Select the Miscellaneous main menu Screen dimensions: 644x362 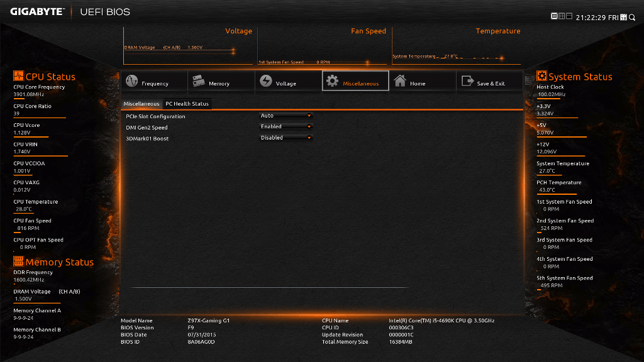coord(355,81)
